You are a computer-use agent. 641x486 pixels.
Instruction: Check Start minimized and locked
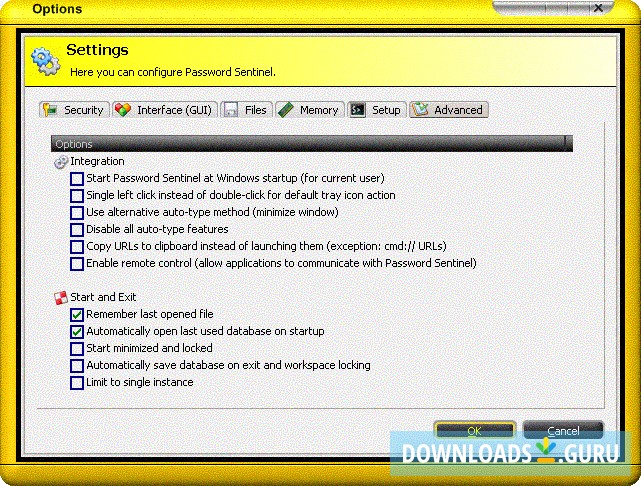tap(77, 349)
